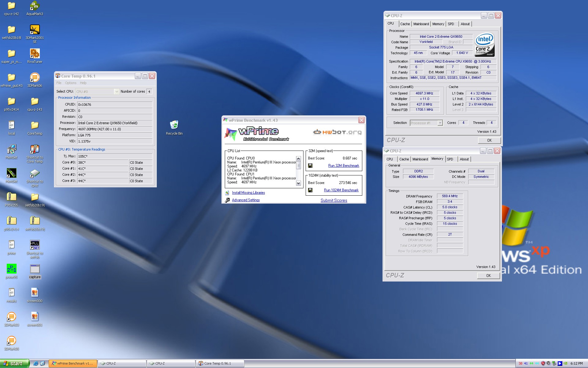Click the Core Speed 4697.3 MHz value
Viewport: 588px width, 368px height.
[x=424, y=93]
